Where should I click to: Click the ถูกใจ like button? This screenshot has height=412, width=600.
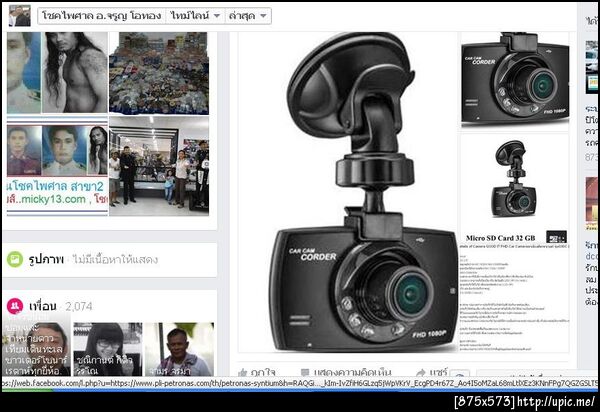point(256,372)
